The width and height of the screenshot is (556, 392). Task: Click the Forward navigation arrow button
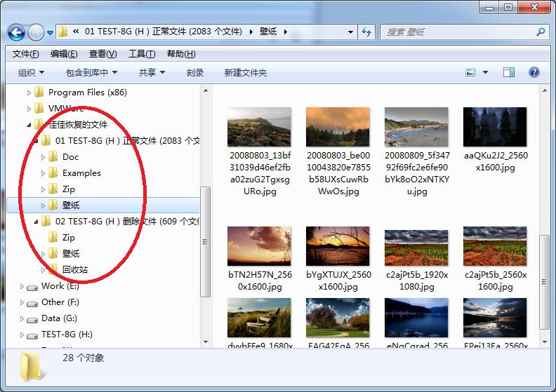pyautogui.click(x=35, y=32)
